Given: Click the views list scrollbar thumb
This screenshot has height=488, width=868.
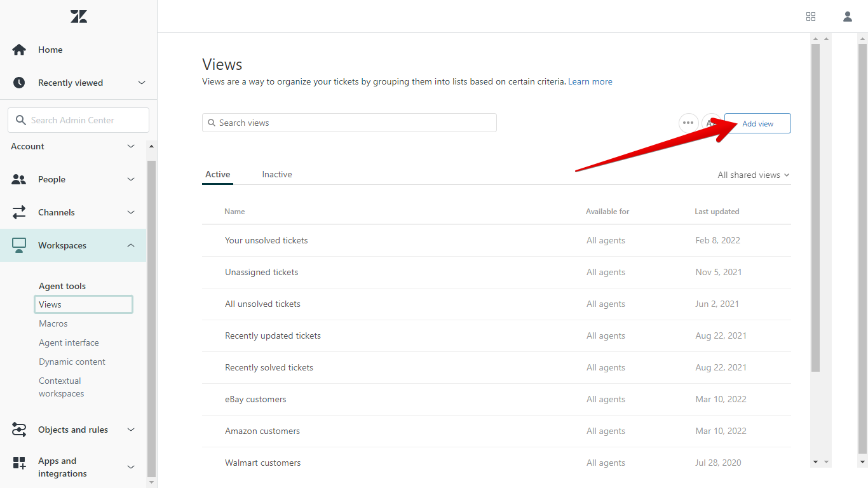Looking at the screenshot, I should tap(815, 208).
